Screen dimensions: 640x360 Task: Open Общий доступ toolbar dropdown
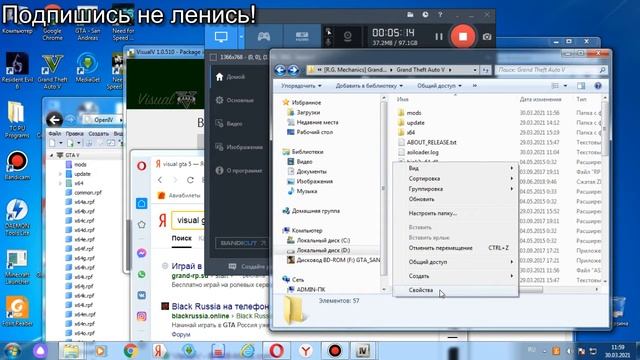coord(439,86)
